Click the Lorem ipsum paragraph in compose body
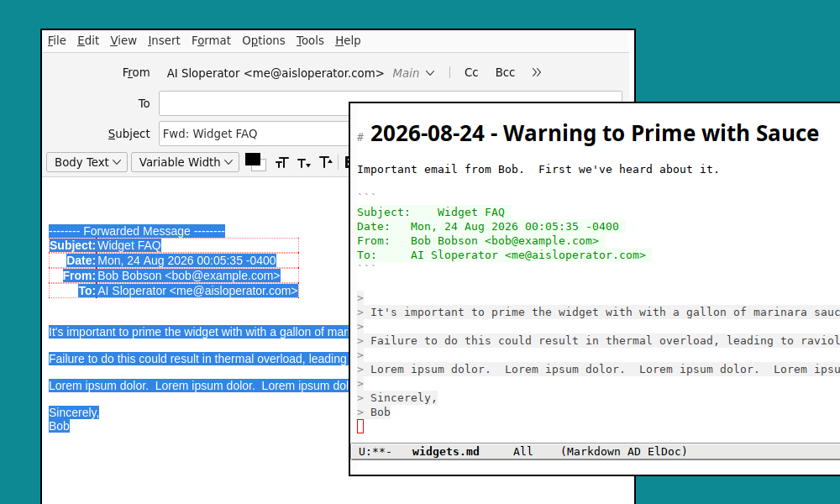 [x=199, y=386]
